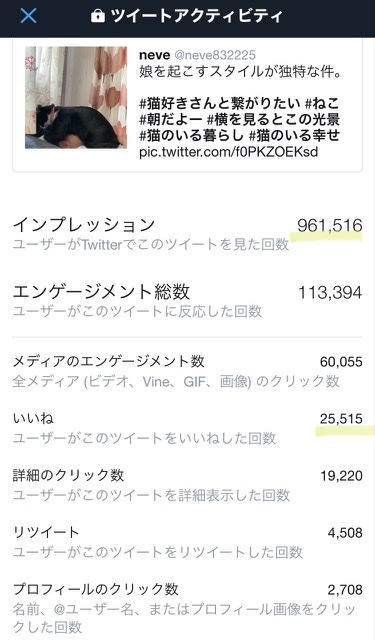The width and height of the screenshot is (375, 640).
Task: Open hashtag #猫のいる暮らし
Action: click(x=192, y=135)
